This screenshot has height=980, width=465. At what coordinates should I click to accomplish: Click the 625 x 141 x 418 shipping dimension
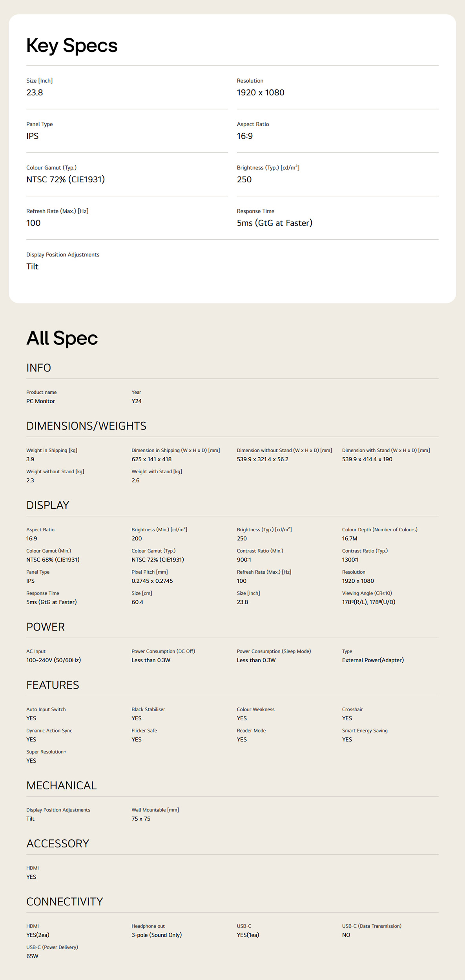[x=151, y=459]
